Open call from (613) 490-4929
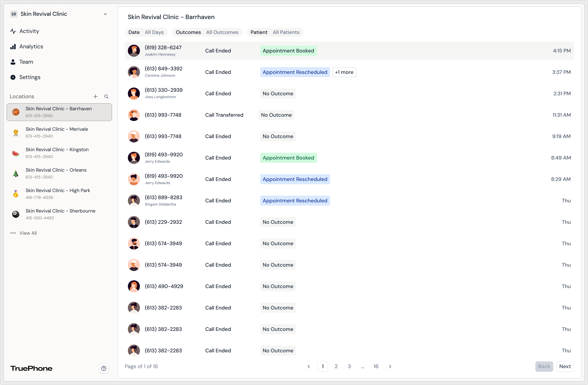Image resolution: width=588 pixels, height=385 pixels. [x=349, y=286]
